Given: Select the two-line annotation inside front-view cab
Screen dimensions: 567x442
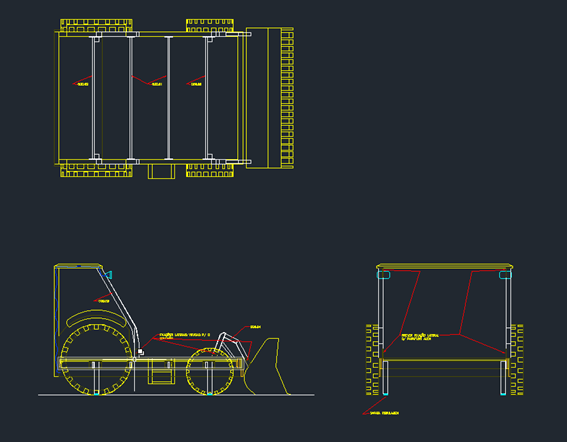Looking at the screenshot, I should pyautogui.click(x=420, y=337).
